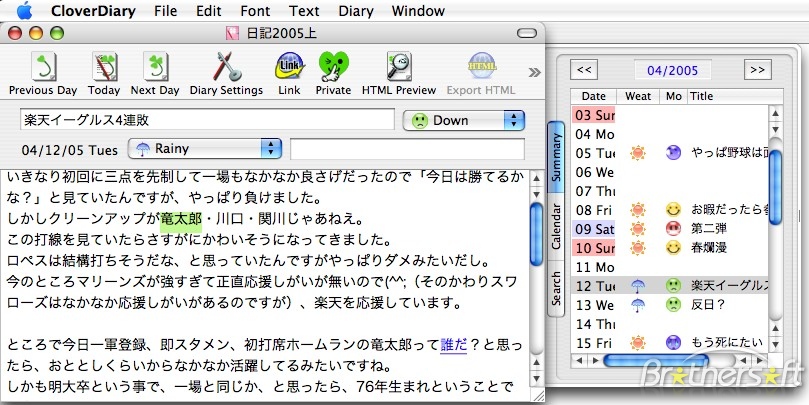The image size is (809, 405).
Task: Open Diary Settings tool
Action: pos(226,74)
